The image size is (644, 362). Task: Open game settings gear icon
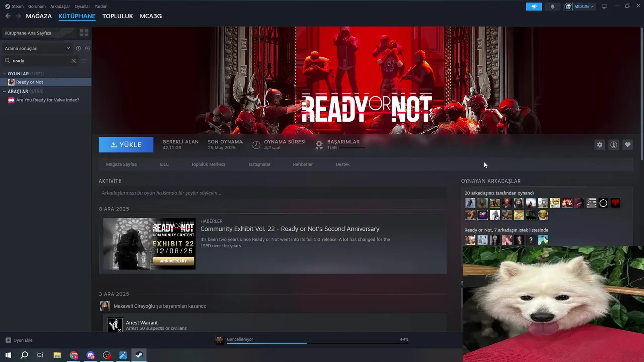coord(599,145)
